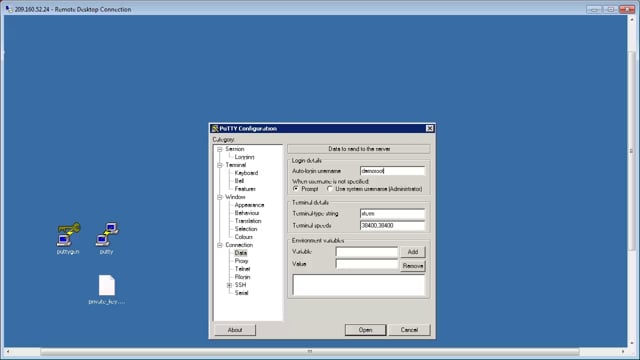The height and width of the screenshot is (360, 640).
Task: Focus the Auto-login username field
Action: [392, 171]
